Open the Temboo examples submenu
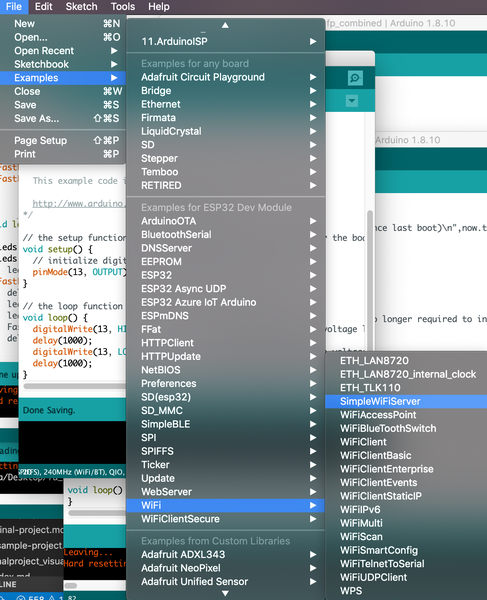Viewport: 487px width, 600px height. pyautogui.click(x=225, y=172)
